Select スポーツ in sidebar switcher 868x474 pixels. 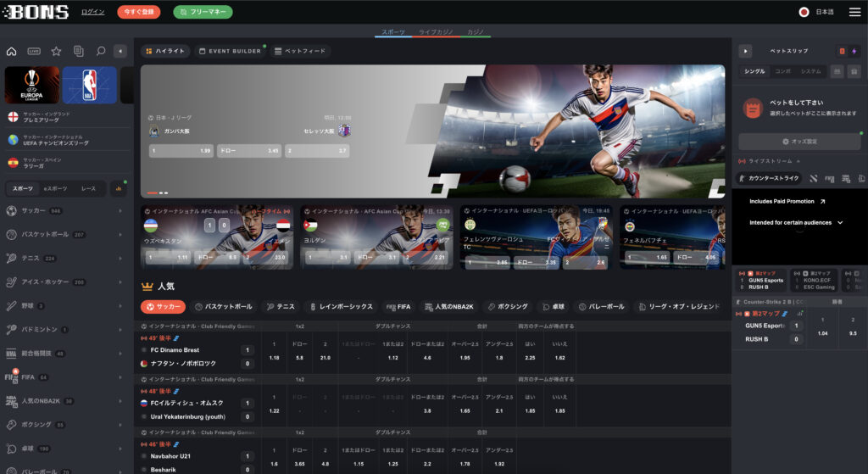pos(23,189)
